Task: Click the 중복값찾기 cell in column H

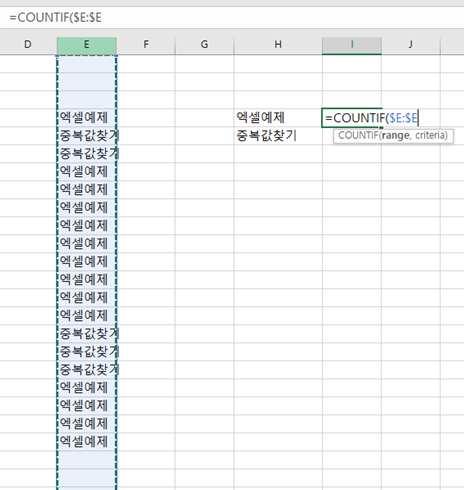Action: pos(278,136)
